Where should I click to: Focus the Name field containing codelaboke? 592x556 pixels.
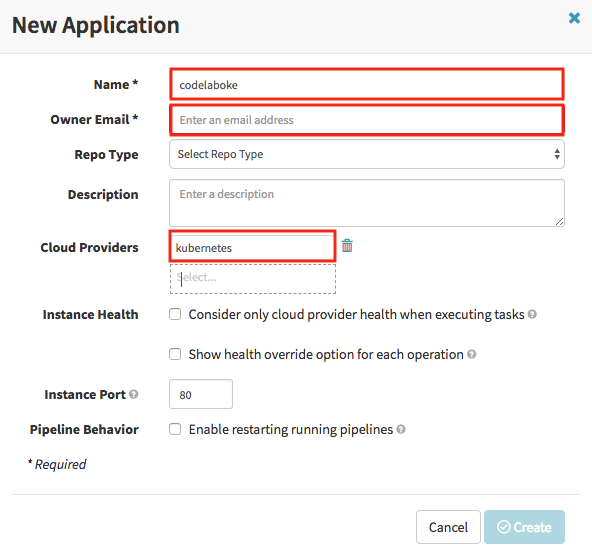[x=367, y=85]
